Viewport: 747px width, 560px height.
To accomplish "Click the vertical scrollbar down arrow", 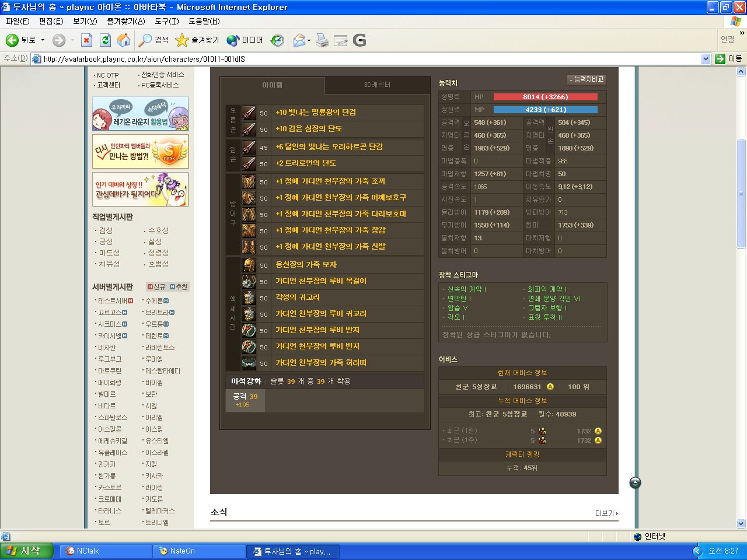I will tap(741, 523).
